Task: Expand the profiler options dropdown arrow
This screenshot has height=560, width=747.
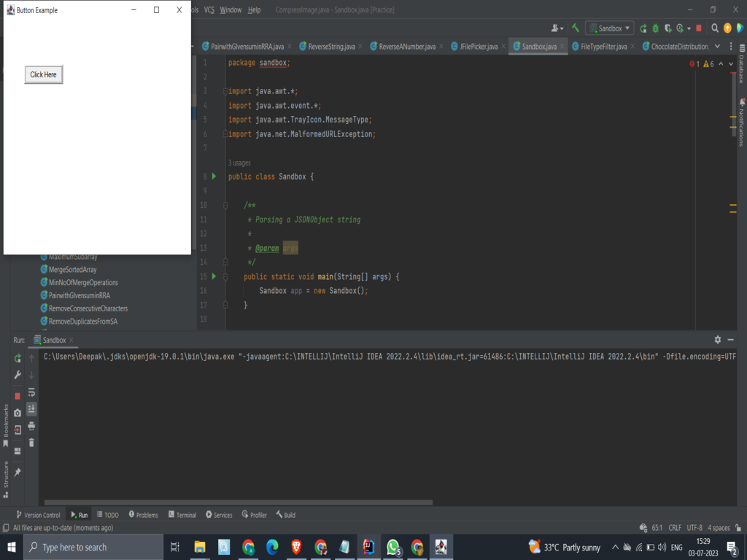Action: click(689, 29)
